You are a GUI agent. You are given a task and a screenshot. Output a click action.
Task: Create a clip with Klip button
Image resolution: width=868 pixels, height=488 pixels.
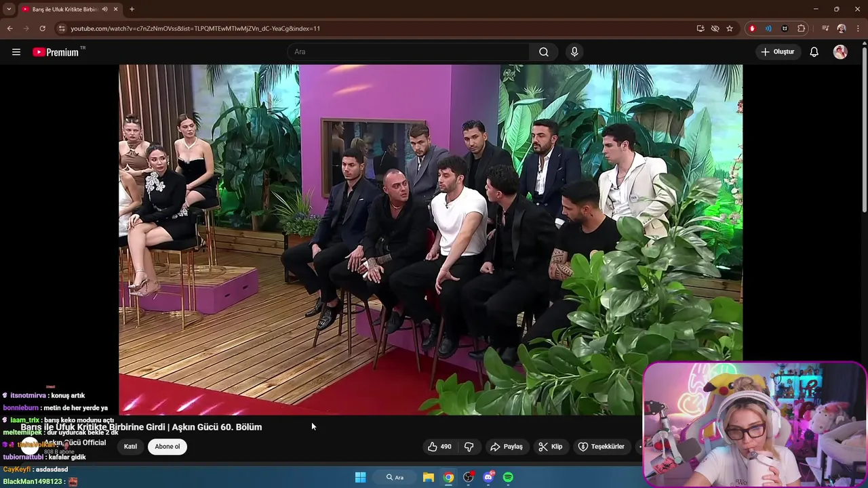550,447
